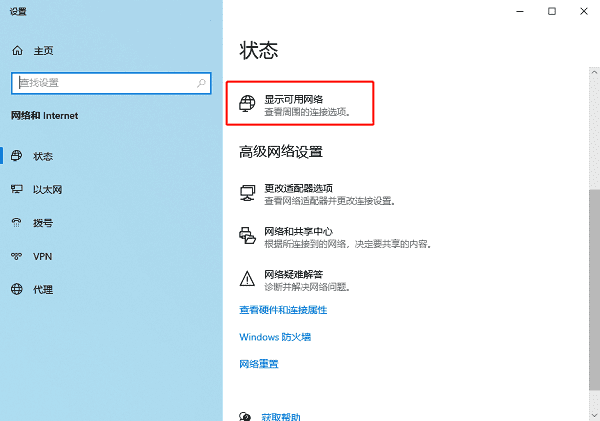Open the Windows 防火墙 link

275,337
